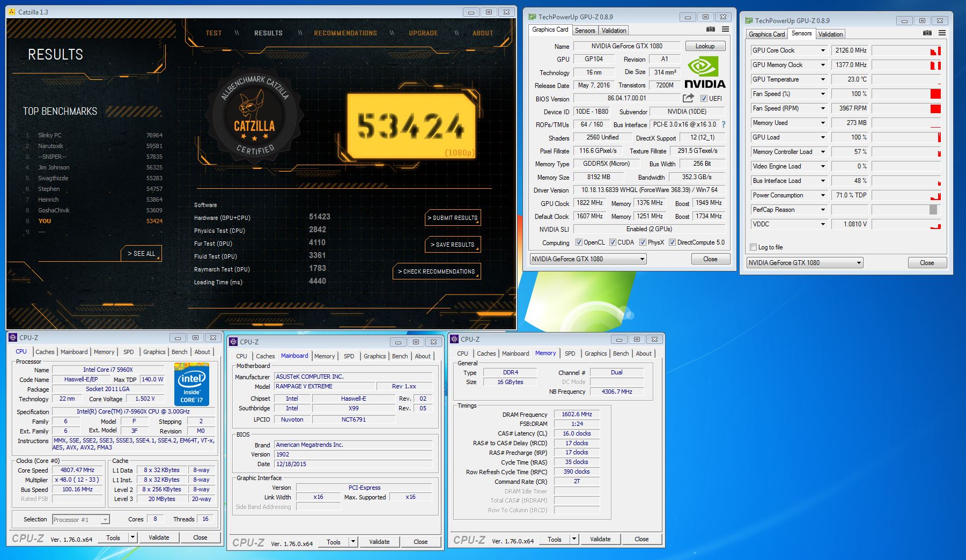The image size is (966, 560).
Task: Click Bus Interface question mark help icon
Action: pos(723,124)
